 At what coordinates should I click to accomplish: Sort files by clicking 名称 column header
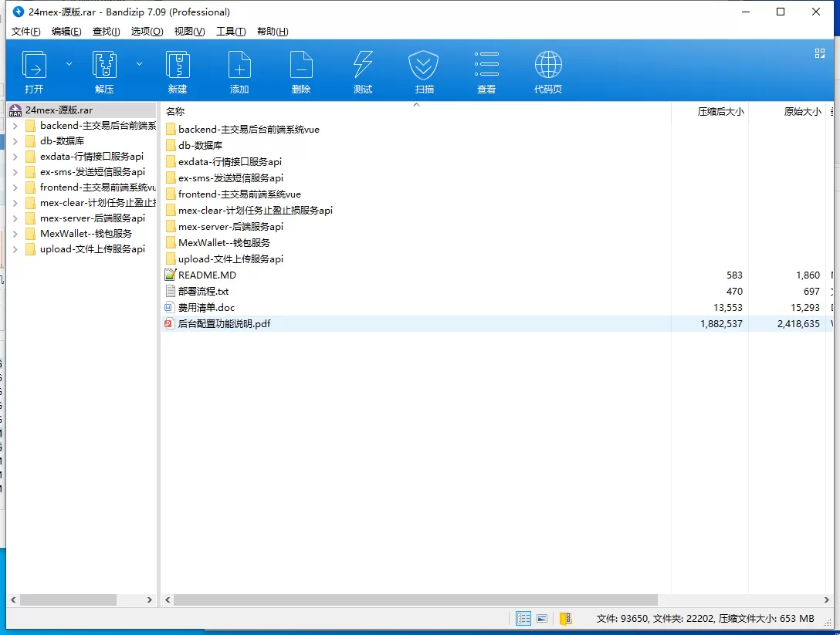(x=174, y=110)
